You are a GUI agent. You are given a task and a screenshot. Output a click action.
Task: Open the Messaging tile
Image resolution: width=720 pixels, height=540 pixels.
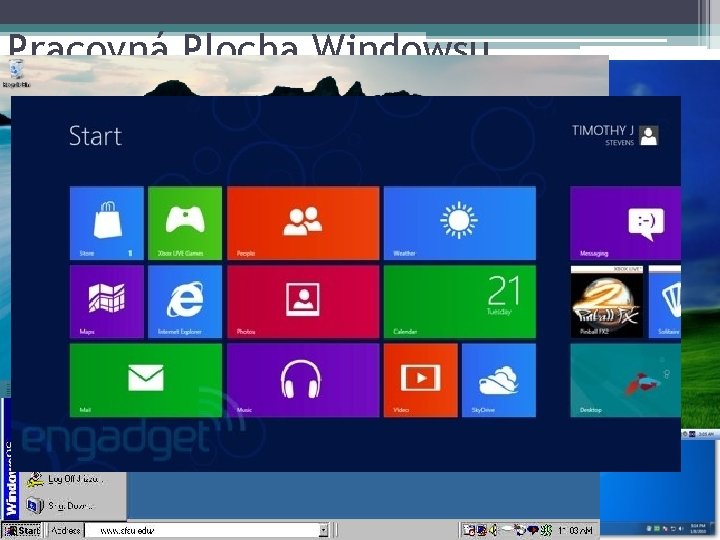point(625,223)
